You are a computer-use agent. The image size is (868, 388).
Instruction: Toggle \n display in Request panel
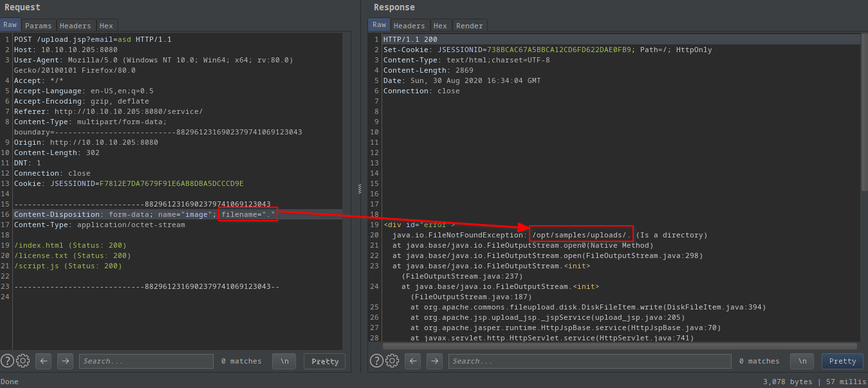284,361
